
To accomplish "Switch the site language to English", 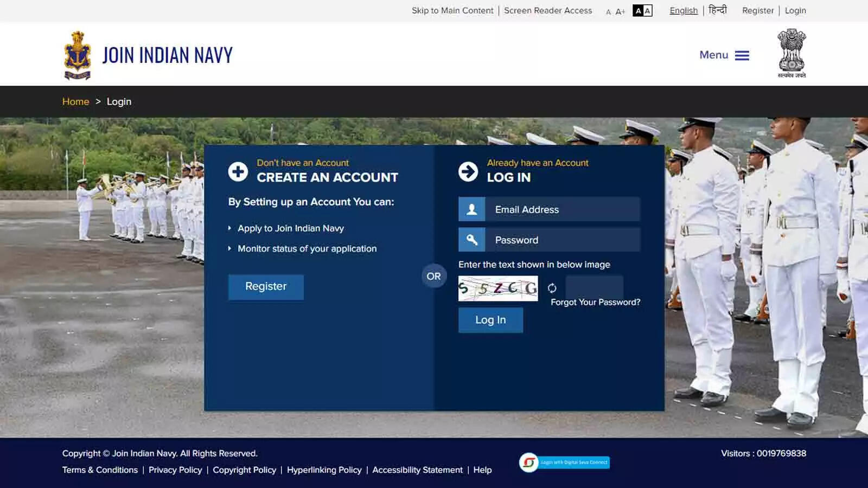I will point(683,10).
